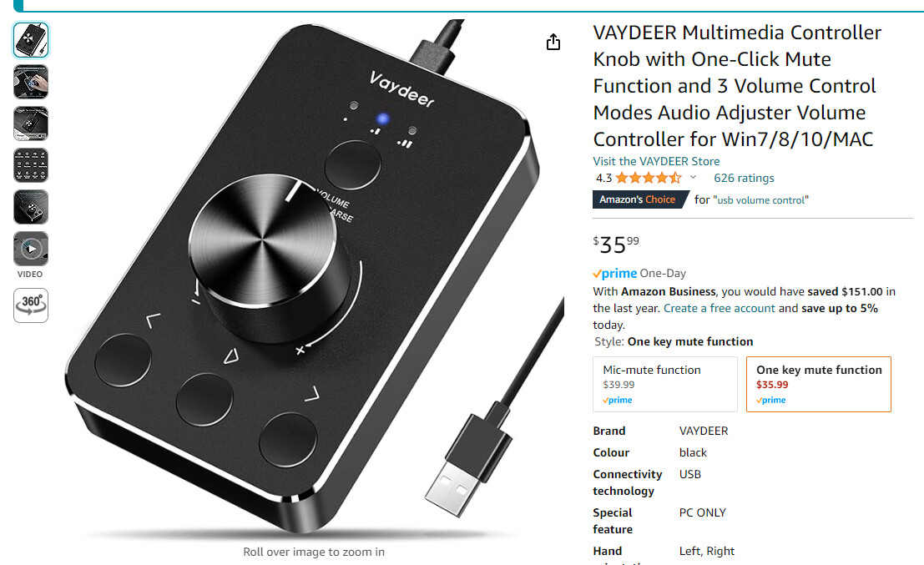This screenshot has width=924, height=565.
Task: Open the 626 ratings link
Action: click(x=744, y=178)
